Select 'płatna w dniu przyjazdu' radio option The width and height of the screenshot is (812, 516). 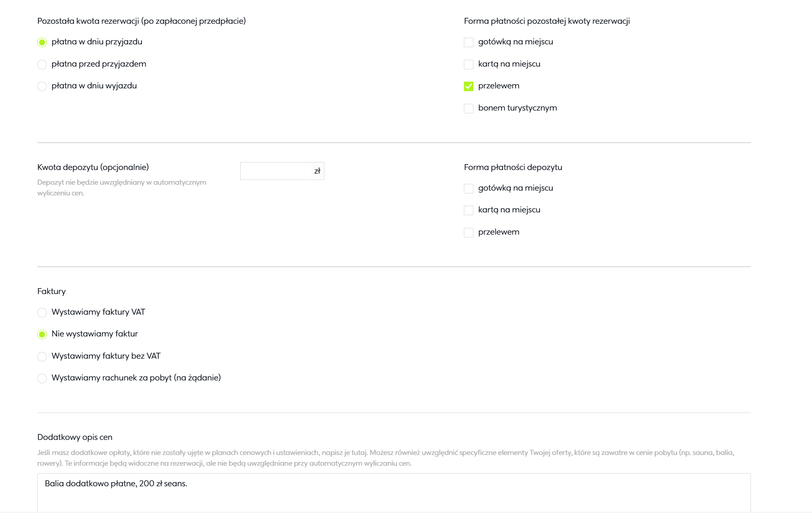pyautogui.click(x=42, y=42)
